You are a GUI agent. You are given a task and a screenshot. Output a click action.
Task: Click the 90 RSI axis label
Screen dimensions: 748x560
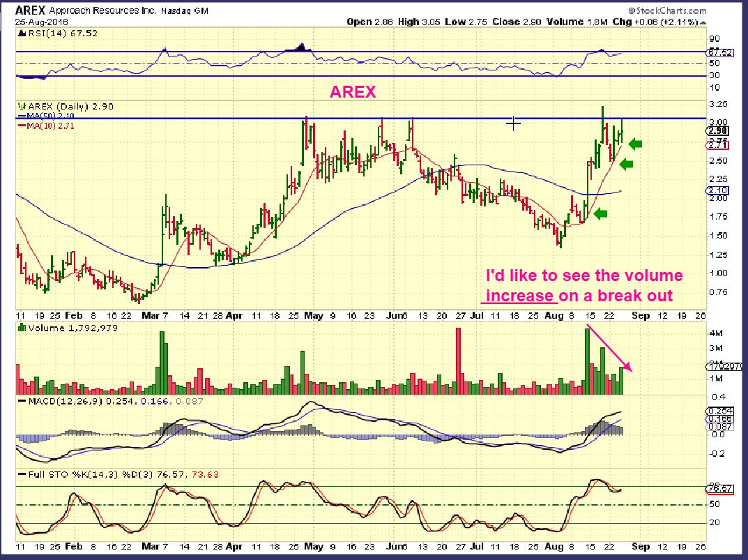(715, 39)
